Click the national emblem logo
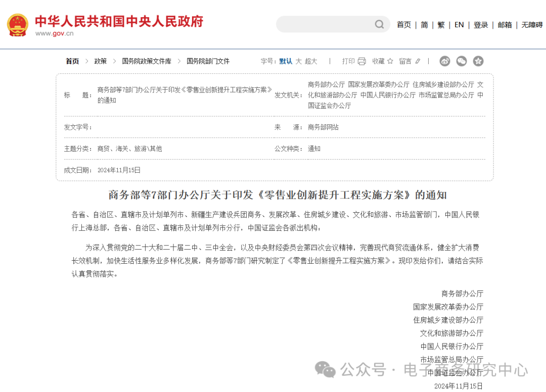 18,24
